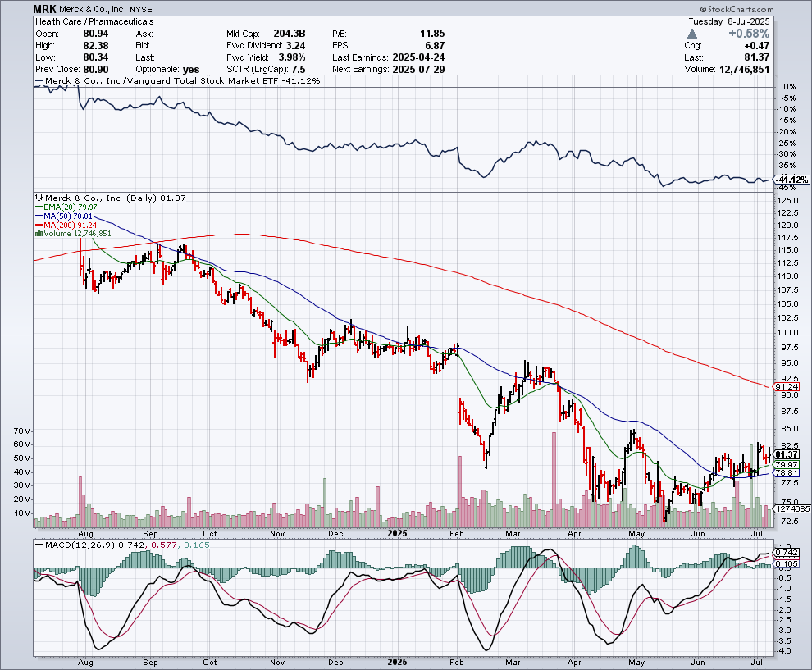
Task: Click the Ask: label
Action: [144, 34]
